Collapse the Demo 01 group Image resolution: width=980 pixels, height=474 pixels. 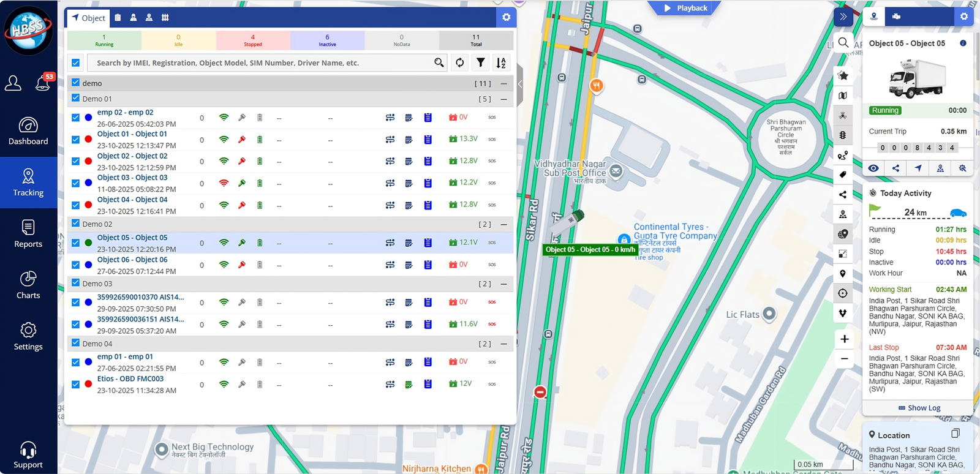pos(503,99)
